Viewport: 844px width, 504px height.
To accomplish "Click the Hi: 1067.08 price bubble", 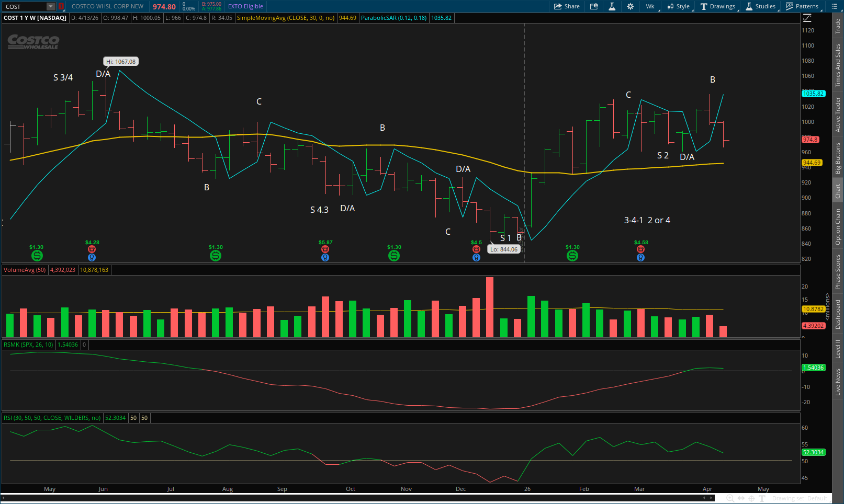I will [121, 62].
